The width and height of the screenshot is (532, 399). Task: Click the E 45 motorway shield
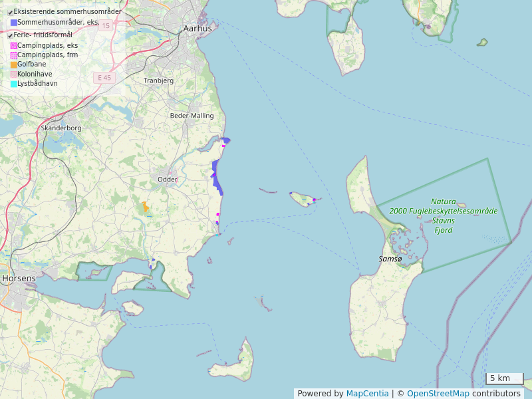[104, 78]
